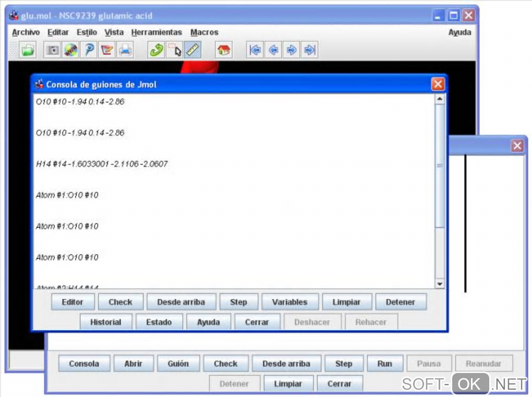Click Abrir in the script editor window
532x397 pixels.
click(x=134, y=364)
